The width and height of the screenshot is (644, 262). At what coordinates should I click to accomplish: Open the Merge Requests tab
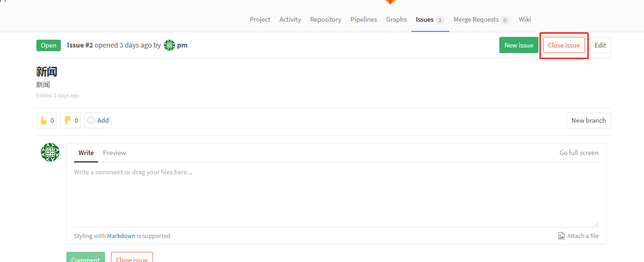[481, 19]
